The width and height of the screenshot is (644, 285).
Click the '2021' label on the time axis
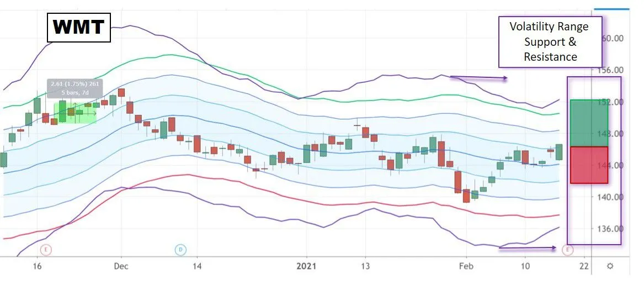pos(306,266)
